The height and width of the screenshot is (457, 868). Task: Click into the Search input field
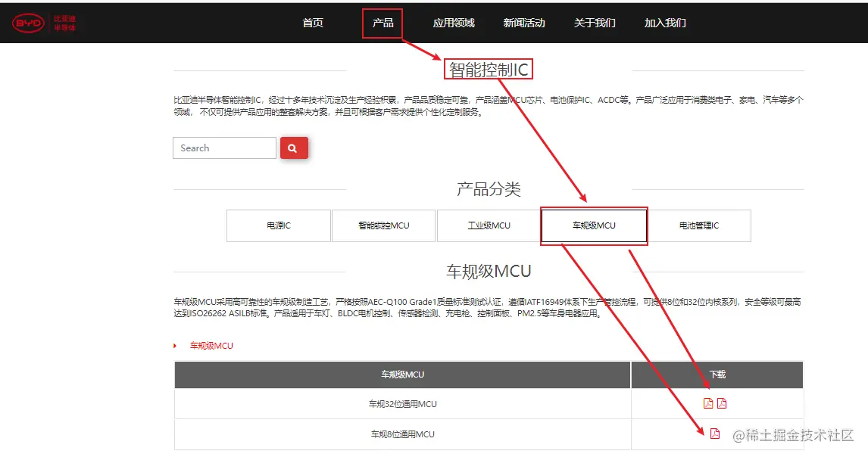224,148
